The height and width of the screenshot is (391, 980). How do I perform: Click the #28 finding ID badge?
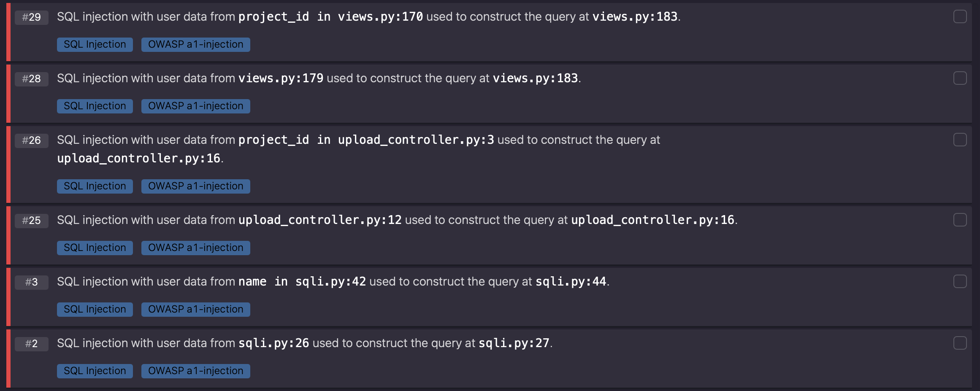[32, 79]
